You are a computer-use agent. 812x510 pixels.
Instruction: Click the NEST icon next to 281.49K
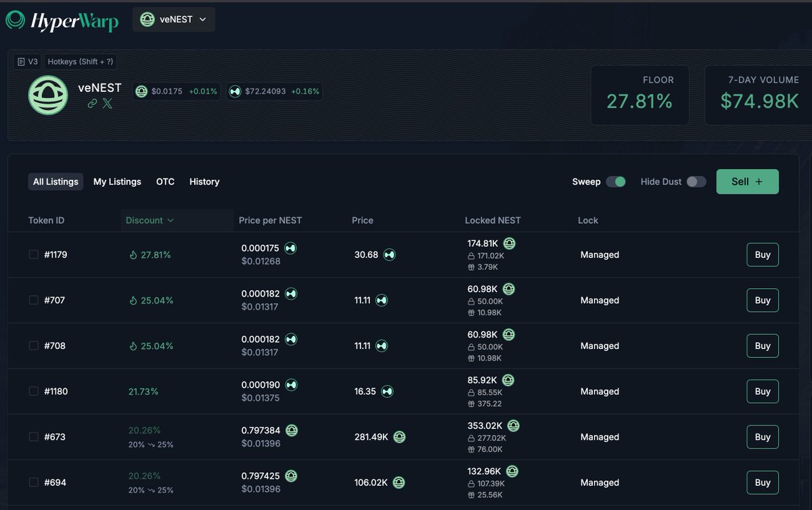pos(399,437)
